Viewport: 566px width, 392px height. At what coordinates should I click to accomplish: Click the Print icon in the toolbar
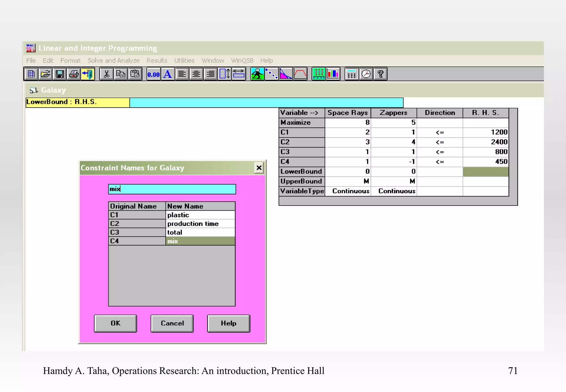tap(74, 74)
